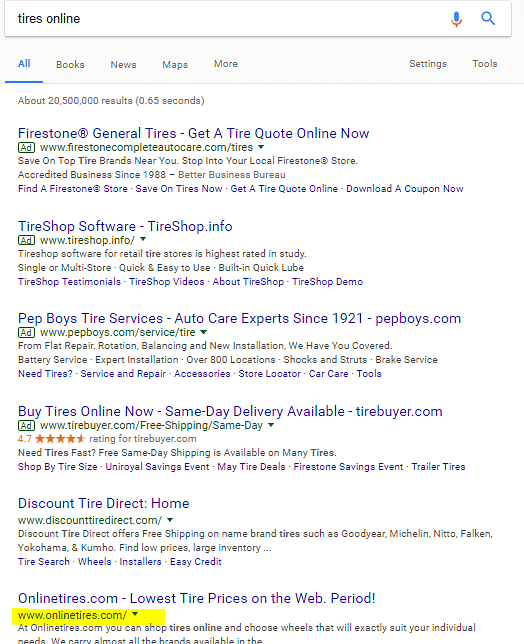Switch to the Maps tab
Image resolution: width=524 pixels, height=644 pixels.
tap(175, 64)
